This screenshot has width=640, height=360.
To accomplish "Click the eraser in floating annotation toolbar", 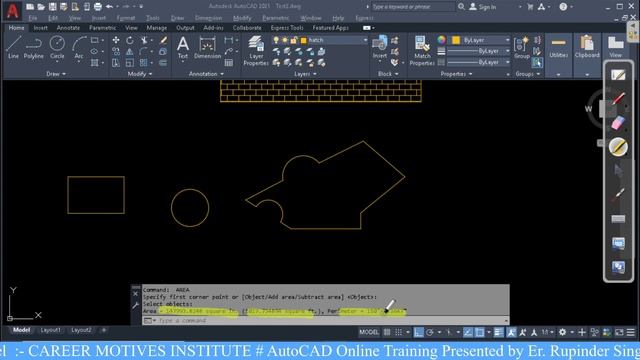I will 618,122.
